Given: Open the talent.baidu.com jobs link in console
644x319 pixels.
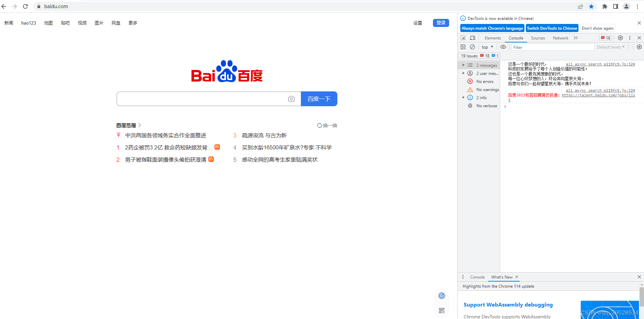Looking at the screenshot, I should tap(598, 95).
